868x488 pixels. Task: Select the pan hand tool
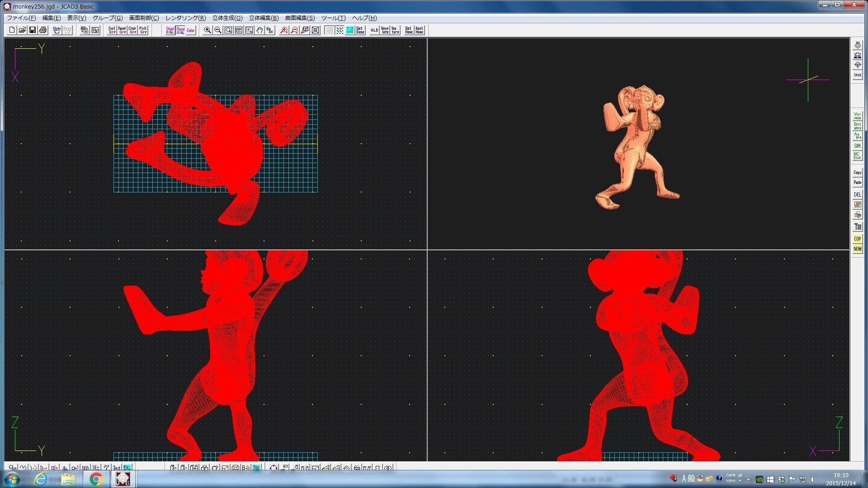point(259,30)
